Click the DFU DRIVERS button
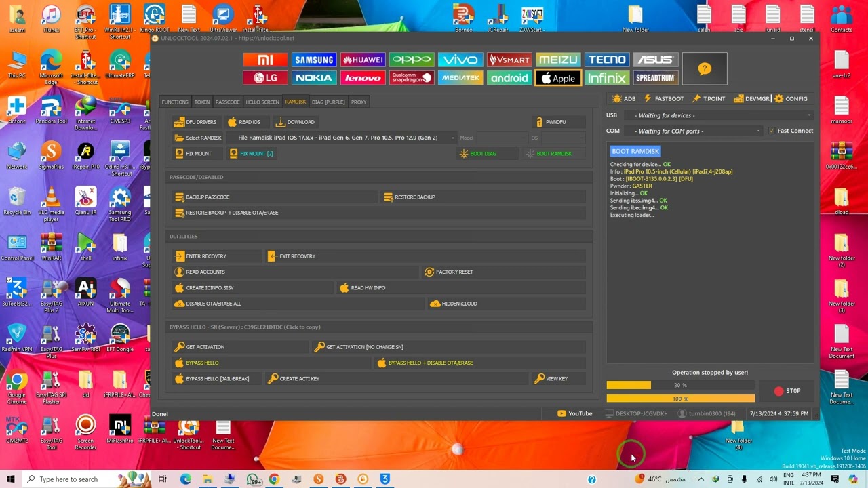Viewport: 868px width, 488px height. pos(195,122)
